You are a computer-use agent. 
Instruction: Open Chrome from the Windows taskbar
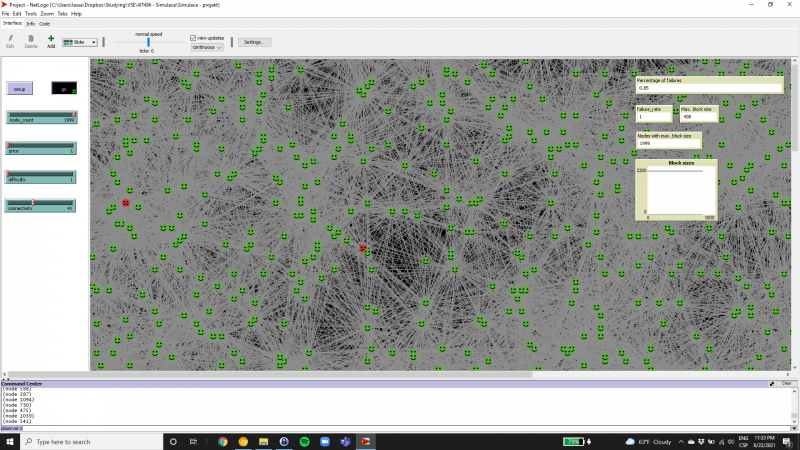[222, 441]
